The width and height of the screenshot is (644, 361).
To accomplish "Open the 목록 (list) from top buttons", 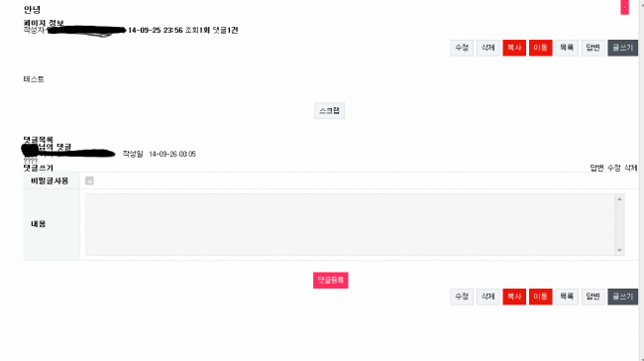I will click(567, 48).
